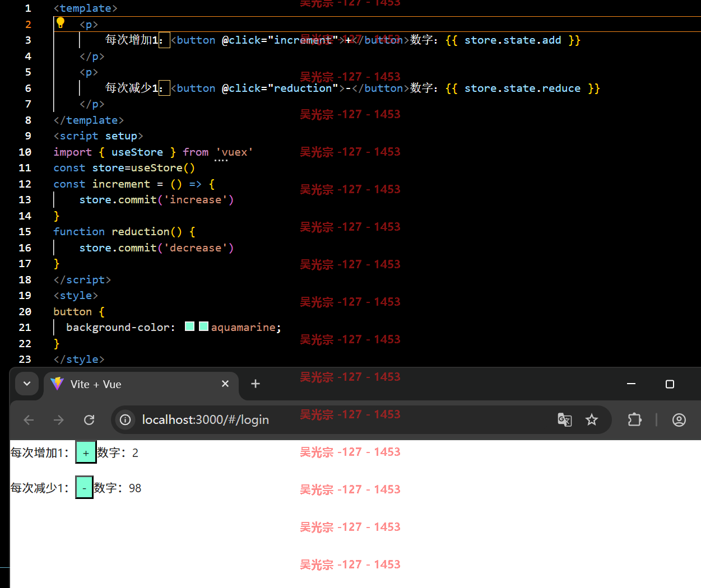Close the Vite + Vue tab
The image size is (701, 588).
225,384
